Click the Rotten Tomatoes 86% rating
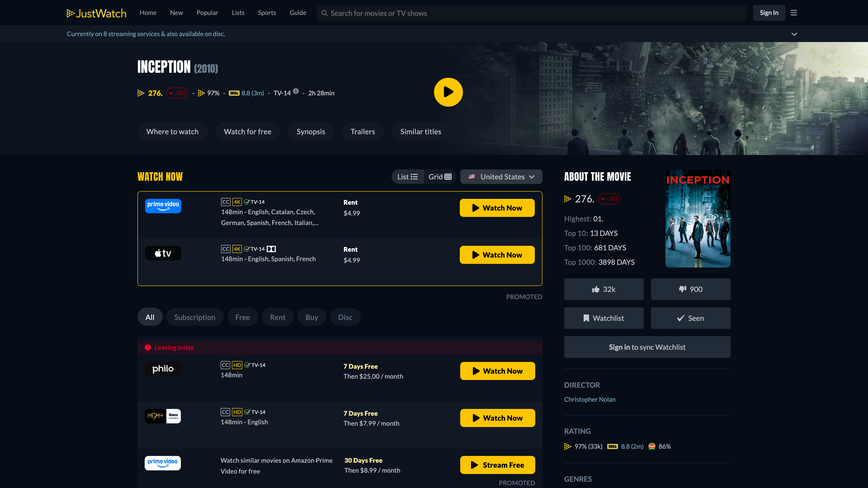 click(660, 446)
